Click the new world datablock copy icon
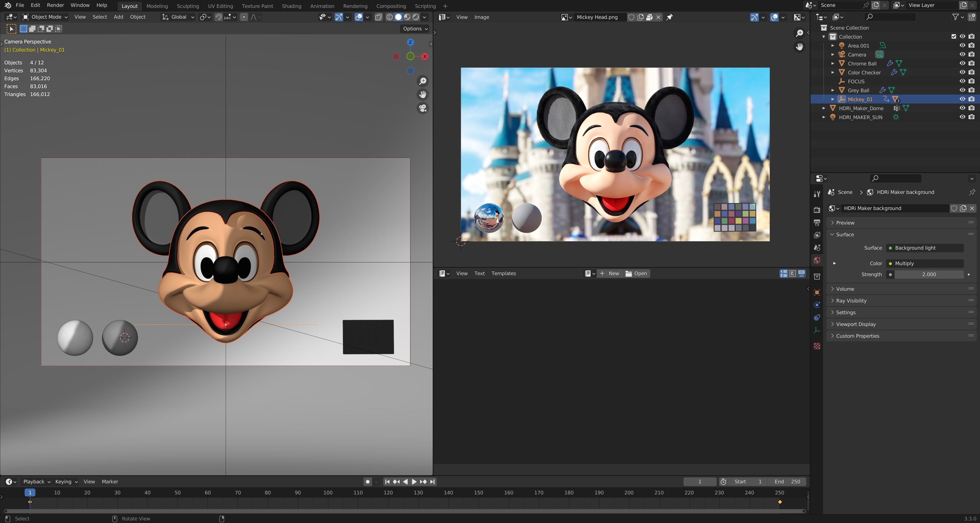Screen dimensions: 980x523 (x=963, y=208)
